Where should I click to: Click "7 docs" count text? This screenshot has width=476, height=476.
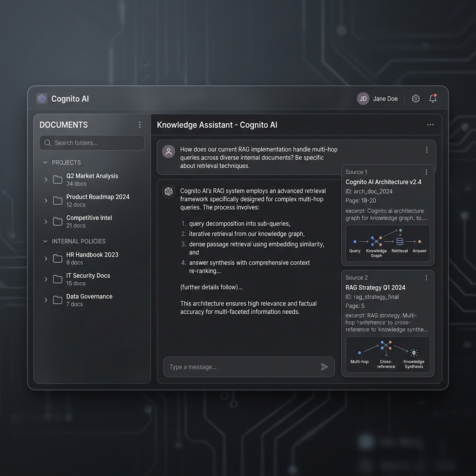[x=75, y=304]
